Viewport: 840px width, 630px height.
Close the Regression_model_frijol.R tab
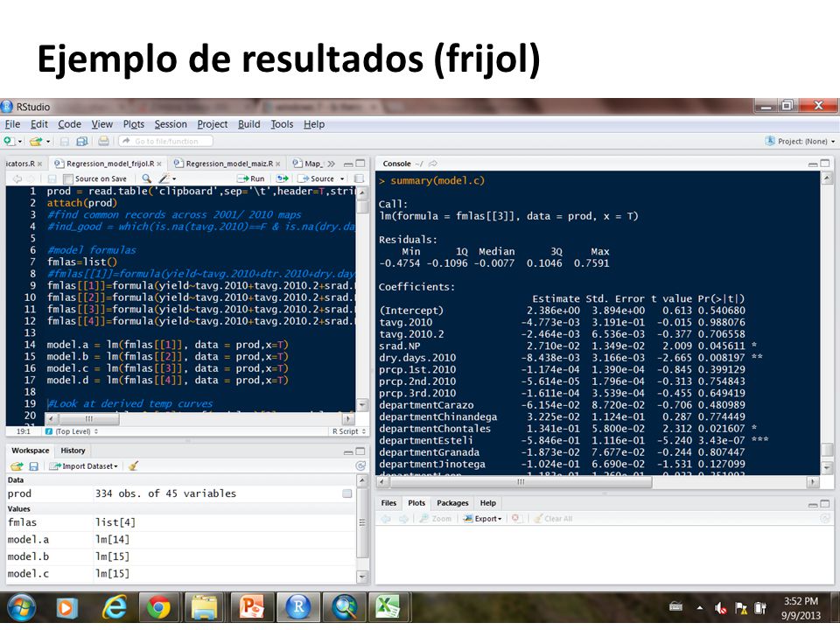[x=159, y=164]
